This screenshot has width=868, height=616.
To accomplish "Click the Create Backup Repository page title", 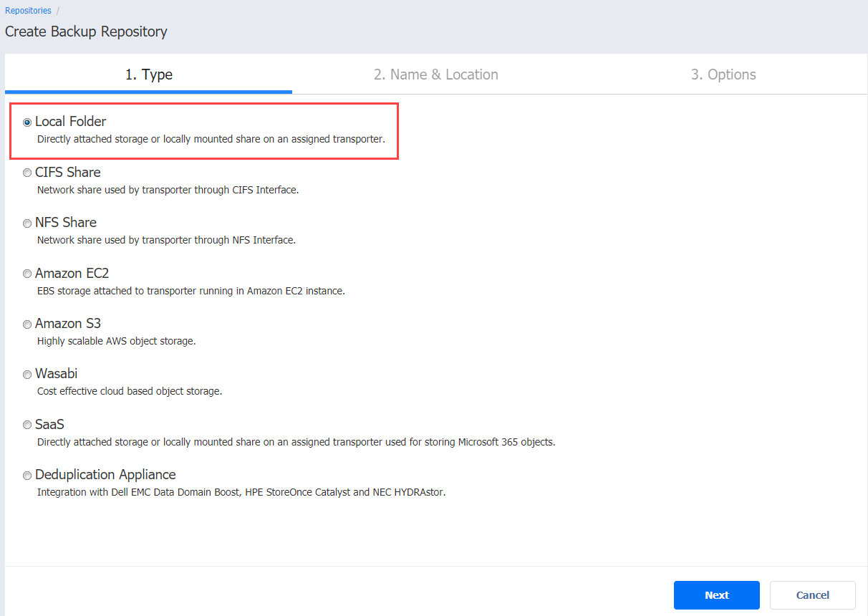I will 86,32.
